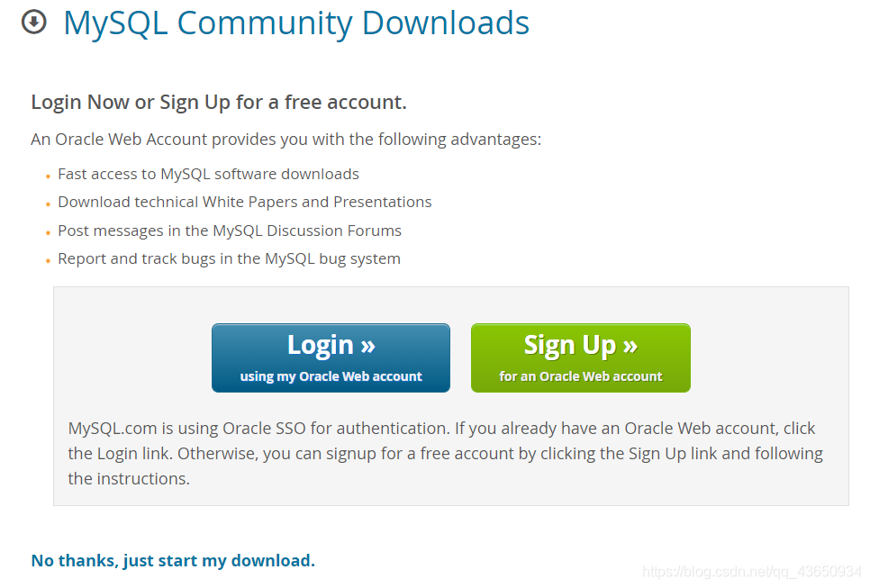Sign up for an Oracle Web account
Screen dimensions: 870x588
pyautogui.click(x=580, y=357)
